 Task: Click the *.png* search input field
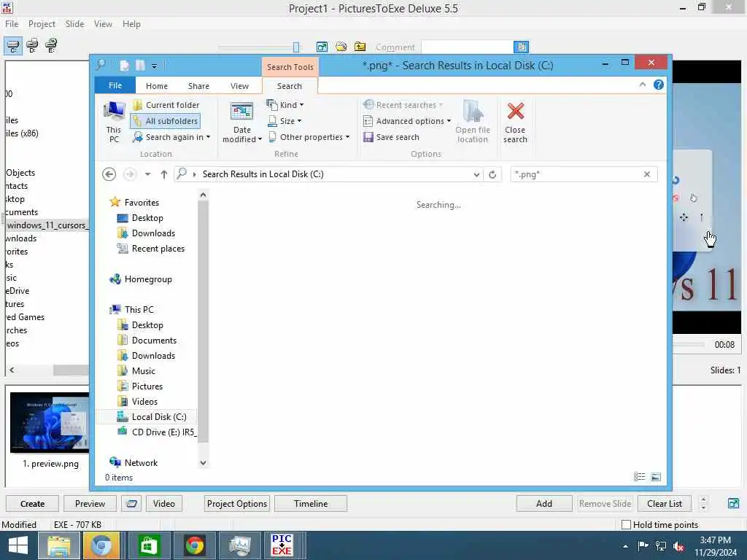click(x=576, y=174)
